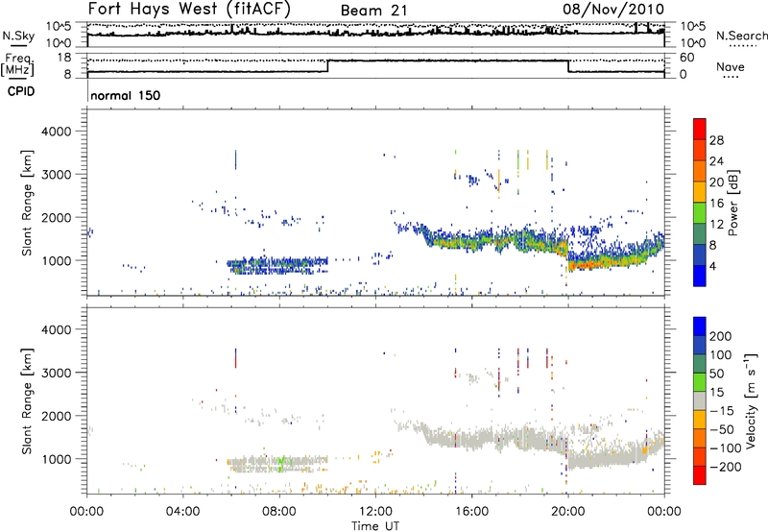Click the 'Nave' legend label
The image size is (768, 532).
731,66
